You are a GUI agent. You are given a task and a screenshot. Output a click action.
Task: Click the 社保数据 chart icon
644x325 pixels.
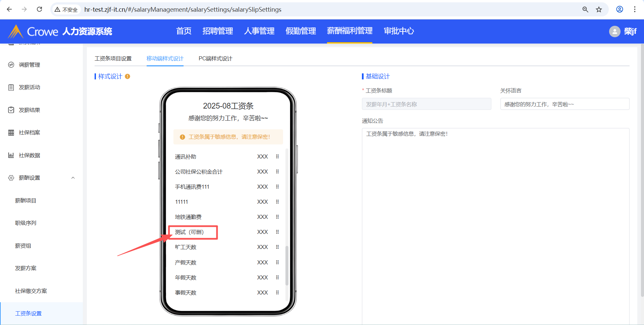(x=11, y=155)
